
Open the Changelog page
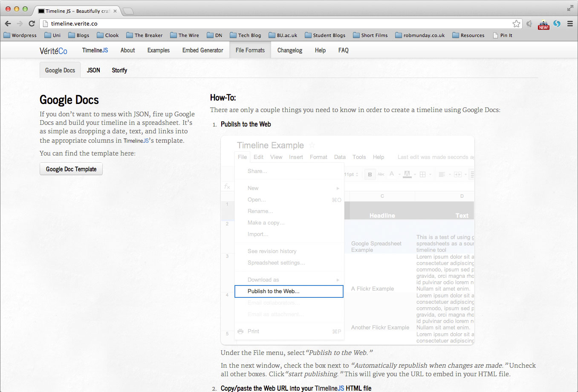click(x=290, y=50)
